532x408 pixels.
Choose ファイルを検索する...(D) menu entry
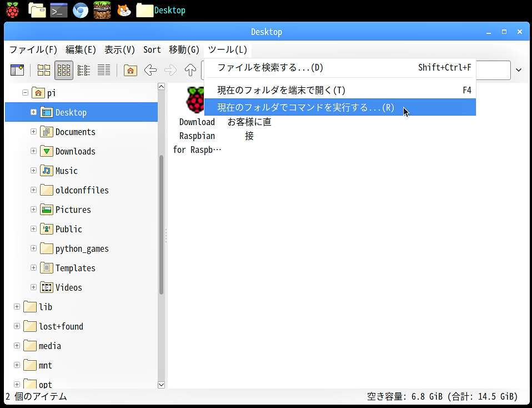(340, 68)
